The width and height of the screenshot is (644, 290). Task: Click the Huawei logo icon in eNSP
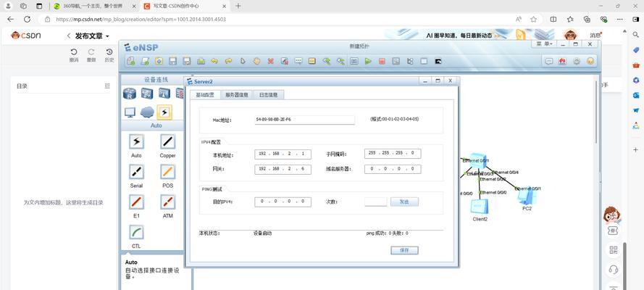[563, 61]
